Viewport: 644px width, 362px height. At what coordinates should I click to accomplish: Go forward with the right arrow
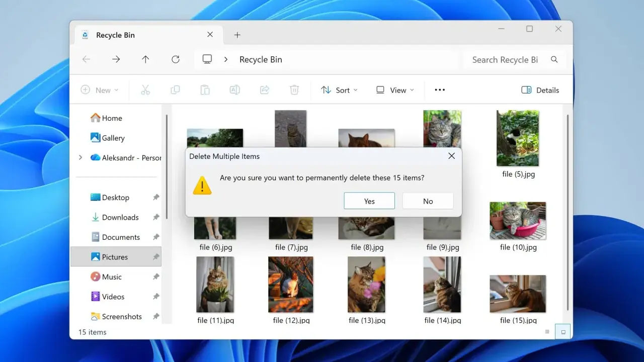(116, 59)
